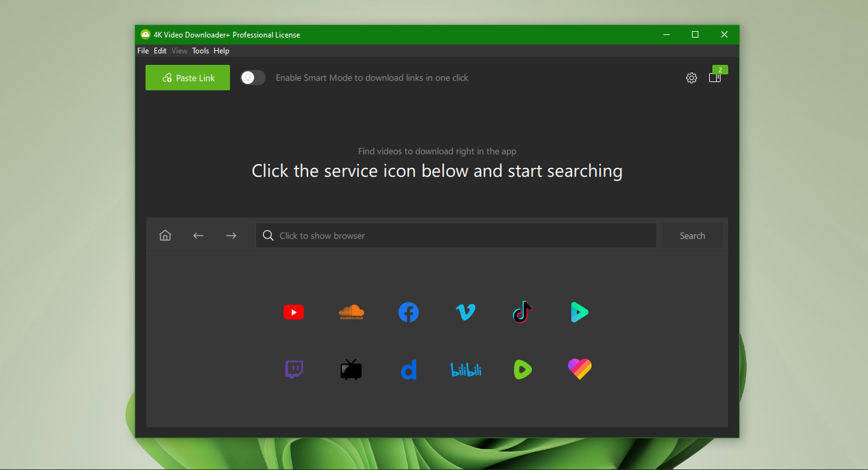This screenshot has width=868, height=470.
Task: Open the Twitch service icon
Action: point(294,370)
